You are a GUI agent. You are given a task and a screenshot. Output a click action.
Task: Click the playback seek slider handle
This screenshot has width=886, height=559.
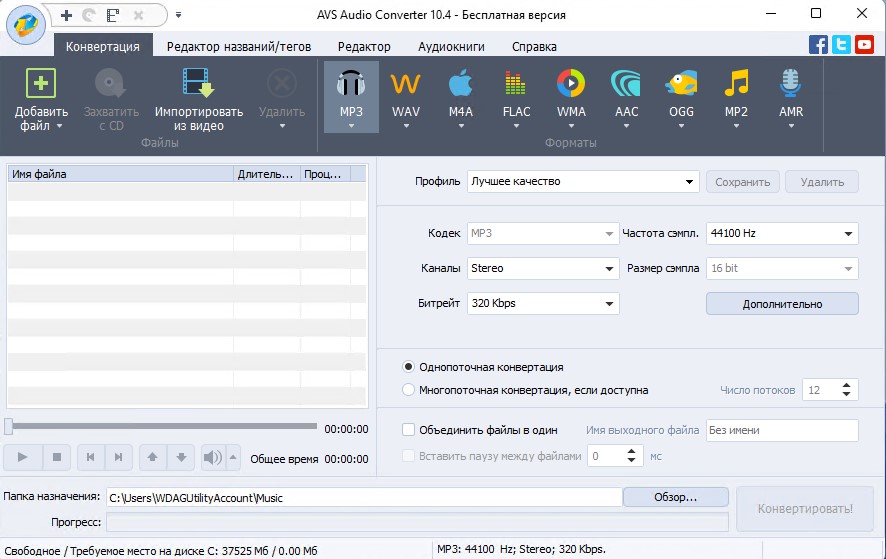pos(8,426)
